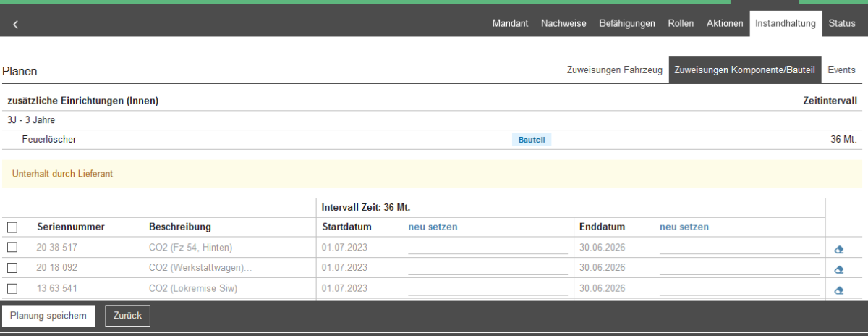Viewport: 868px width, 336px height.
Task: Click eraser icon for serial 20 18 092
Action: coord(839,269)
